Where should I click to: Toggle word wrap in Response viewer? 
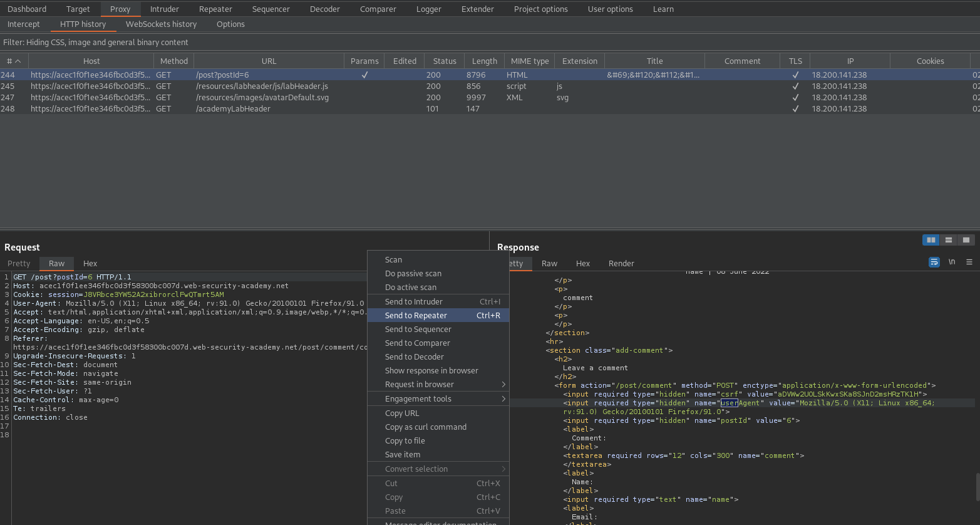pyautogui.click(x=934, y=262)
